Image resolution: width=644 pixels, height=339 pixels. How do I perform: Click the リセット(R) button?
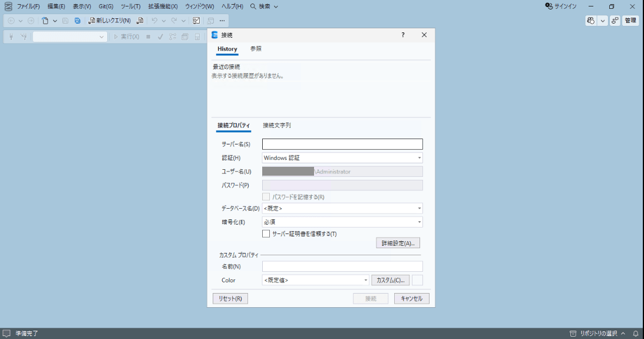[230, 299]
